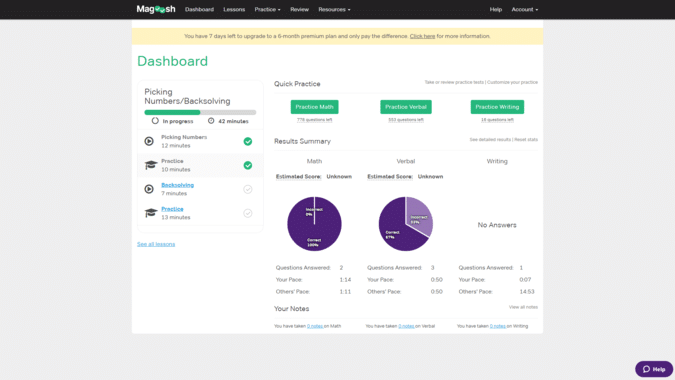
Task: Open the 13-minute Practice link
Action: pyautogui.click(x=172, y=209)
